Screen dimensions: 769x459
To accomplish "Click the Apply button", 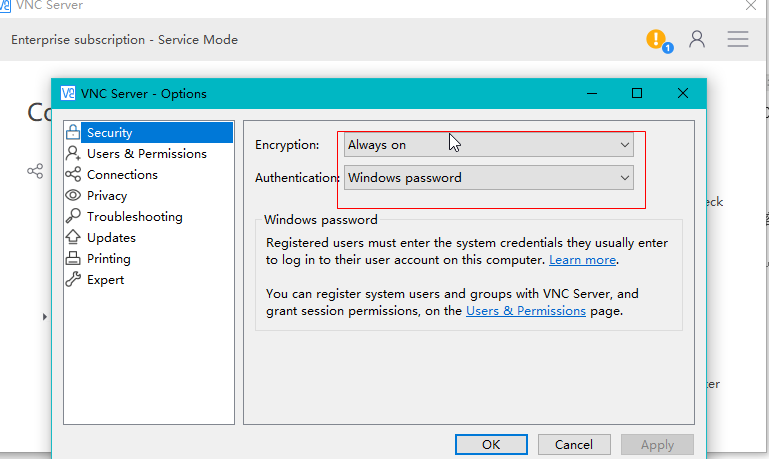I will (657, 444).
